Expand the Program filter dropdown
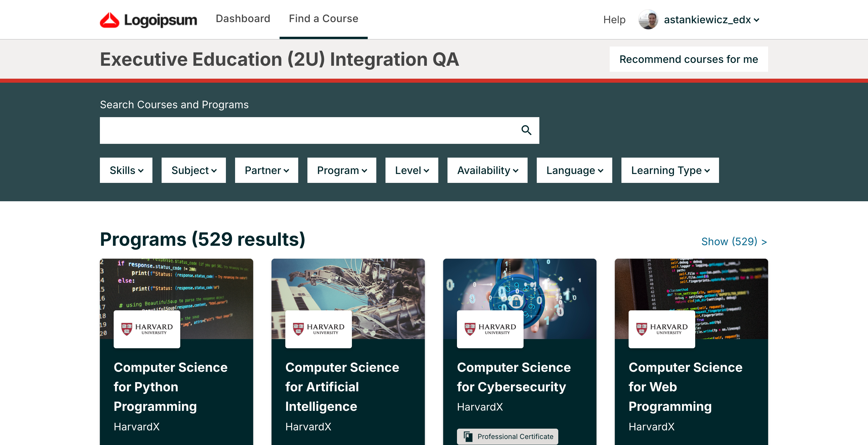 pyautogui.click(x=342, y=170)
